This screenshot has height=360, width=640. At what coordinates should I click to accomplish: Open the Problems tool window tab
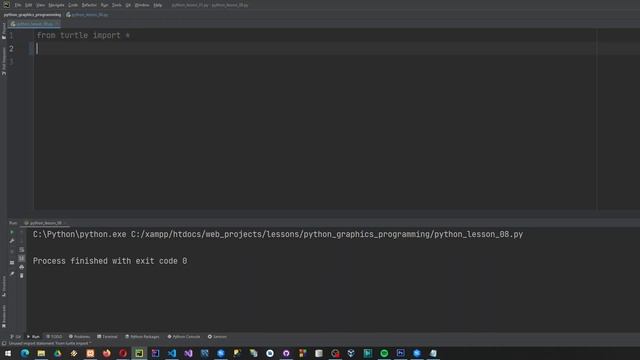[79, 337]
